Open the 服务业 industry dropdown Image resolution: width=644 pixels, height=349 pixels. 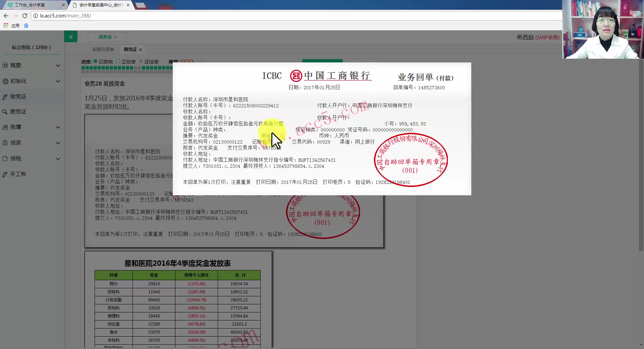(x=108, y=37)
